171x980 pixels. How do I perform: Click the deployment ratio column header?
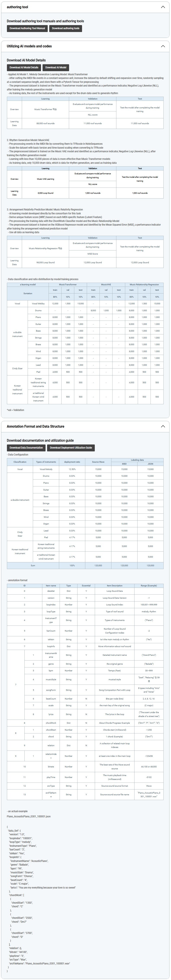[72, 462]
